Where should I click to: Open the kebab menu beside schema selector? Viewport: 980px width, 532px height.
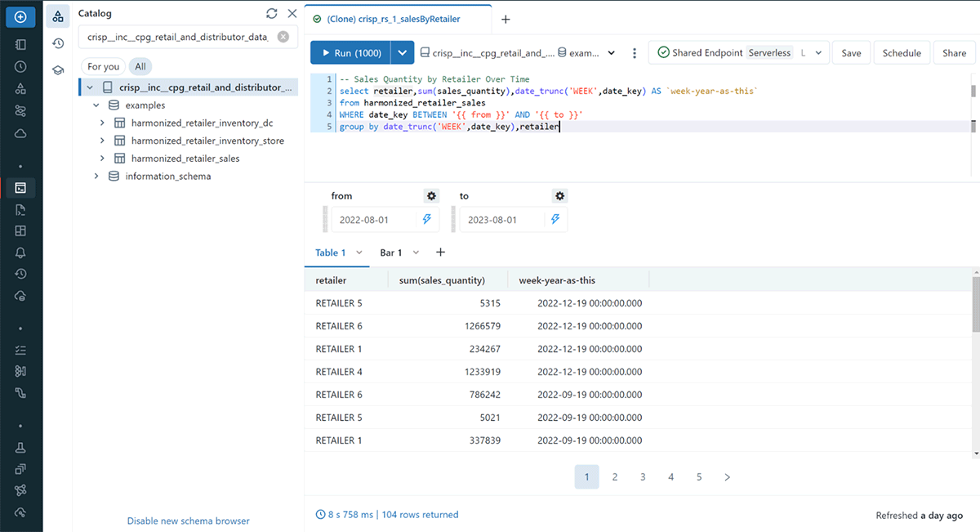point(635,53)
